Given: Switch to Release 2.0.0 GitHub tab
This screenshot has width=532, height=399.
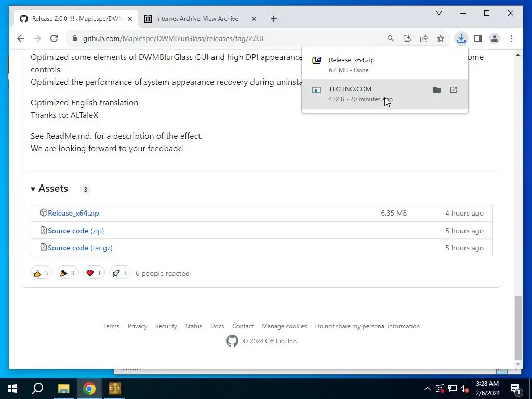Looking at the screenshot, I should tap(76, 19).
